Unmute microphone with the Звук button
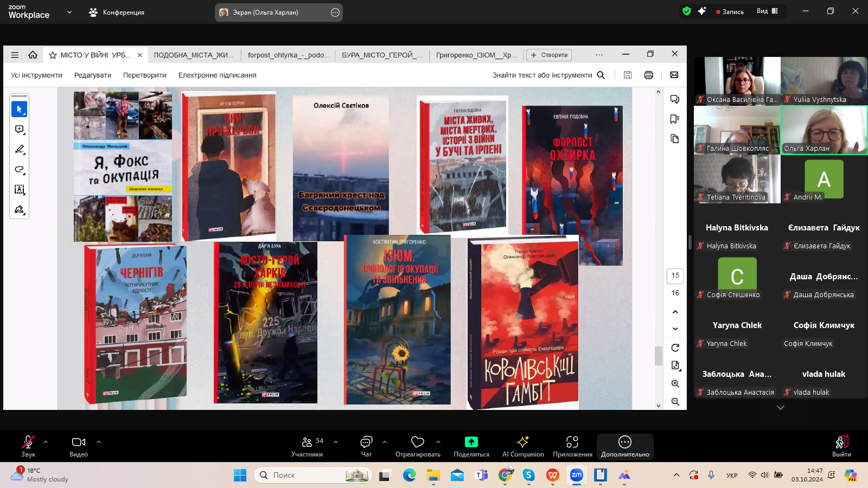This screenshot has height=488, width=868. coord(28,446)
